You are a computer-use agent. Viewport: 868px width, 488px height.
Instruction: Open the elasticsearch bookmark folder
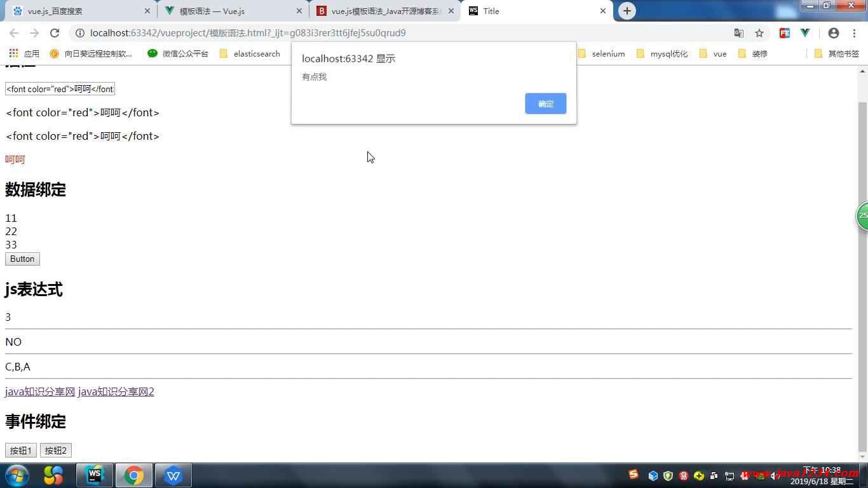(x=250, y=53)
